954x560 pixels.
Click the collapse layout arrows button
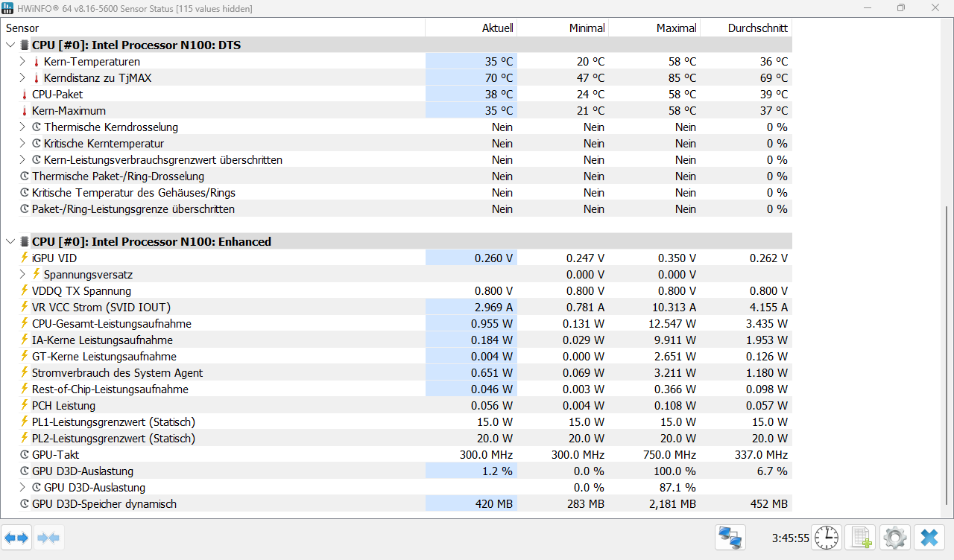coord(48,537)
